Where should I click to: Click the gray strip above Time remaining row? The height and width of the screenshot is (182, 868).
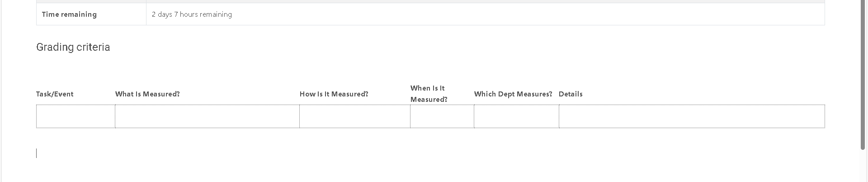pyautogui.click(x=430, y=1)
